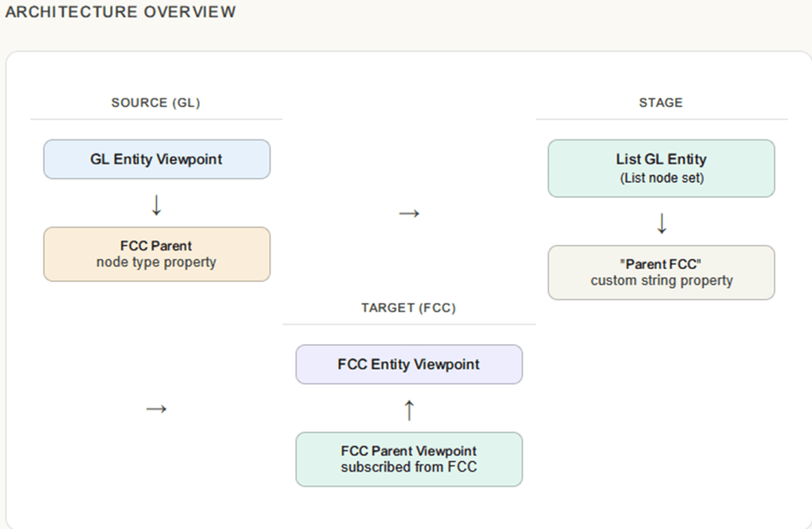Click the TARGET (FCC) column header
Screen dimensions: 812x529
point(409,308)
